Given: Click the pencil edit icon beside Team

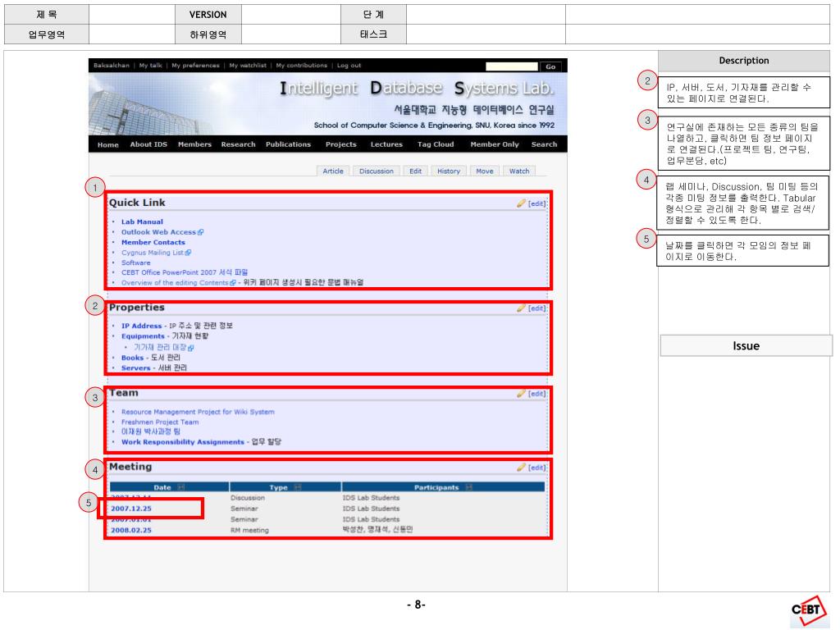Looking at the screenshot, I should (521, 394).
